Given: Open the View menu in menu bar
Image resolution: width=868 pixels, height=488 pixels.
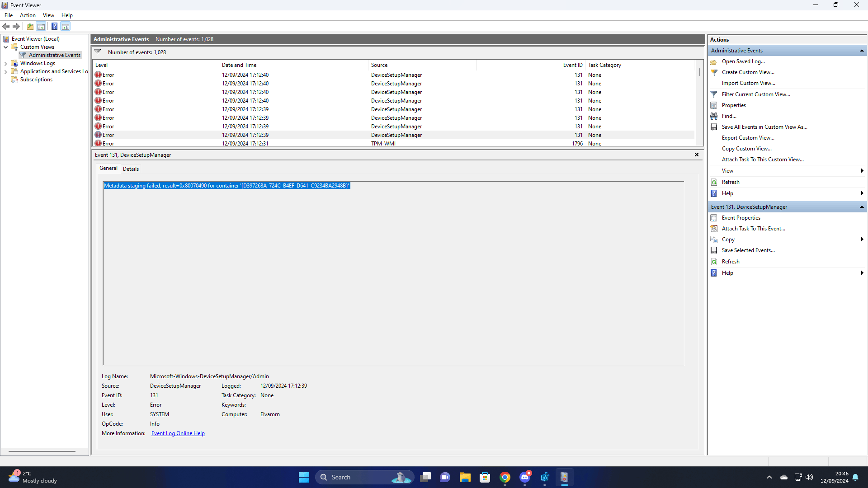Looking at the screenshot, I should [x=48, y=15].
